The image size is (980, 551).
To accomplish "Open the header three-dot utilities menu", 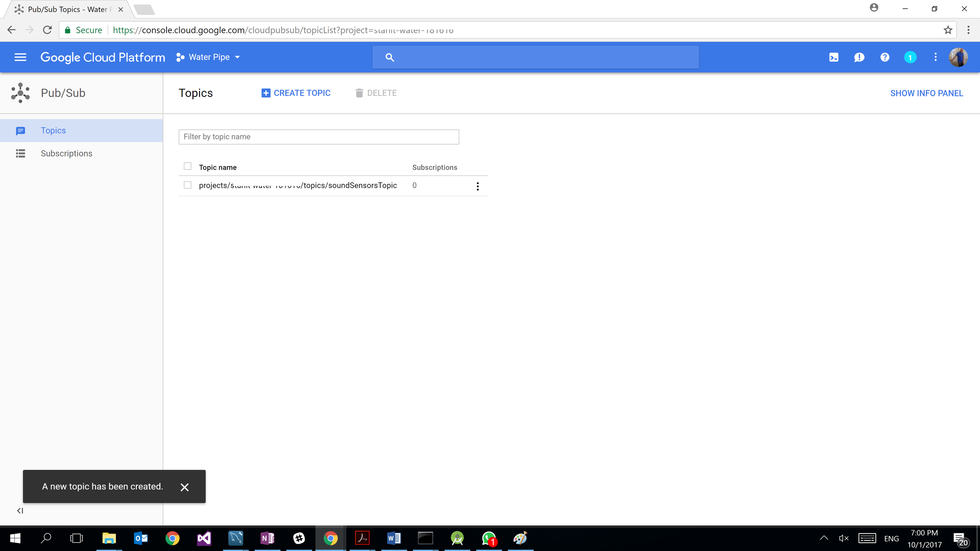I will click(x=935, y=57).
